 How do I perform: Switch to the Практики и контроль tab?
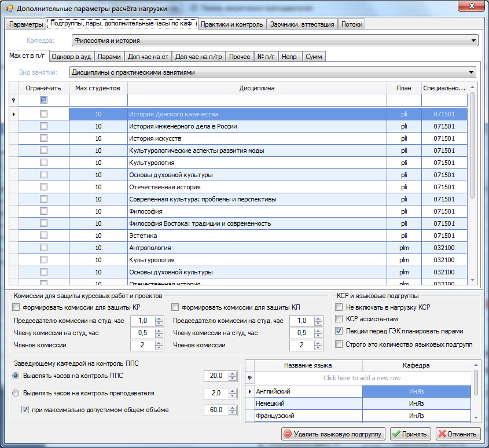231,24
